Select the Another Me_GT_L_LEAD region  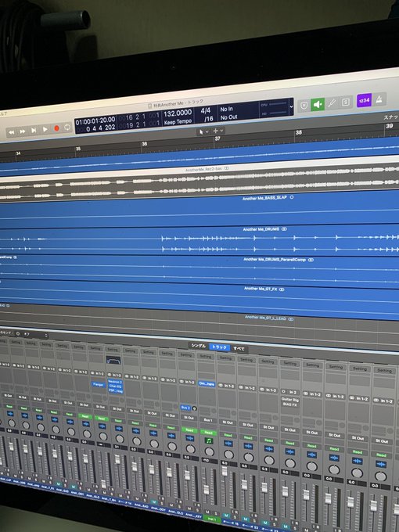tap(199, 327)
